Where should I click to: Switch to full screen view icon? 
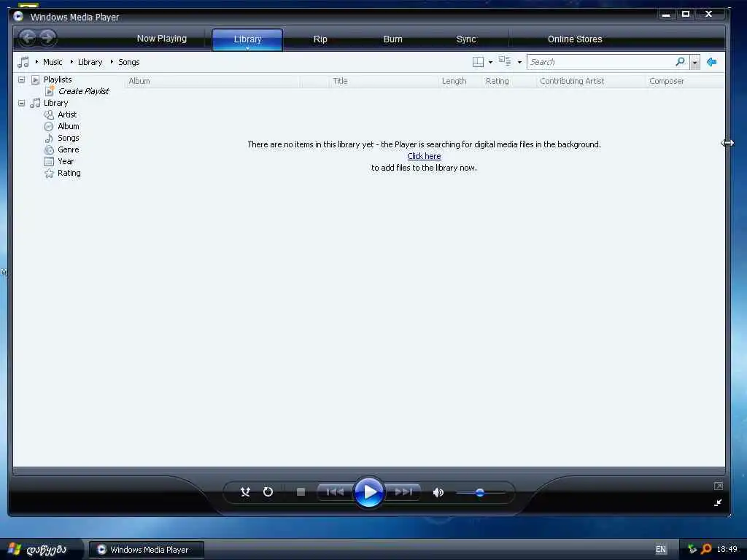click(x=719, y=486)
